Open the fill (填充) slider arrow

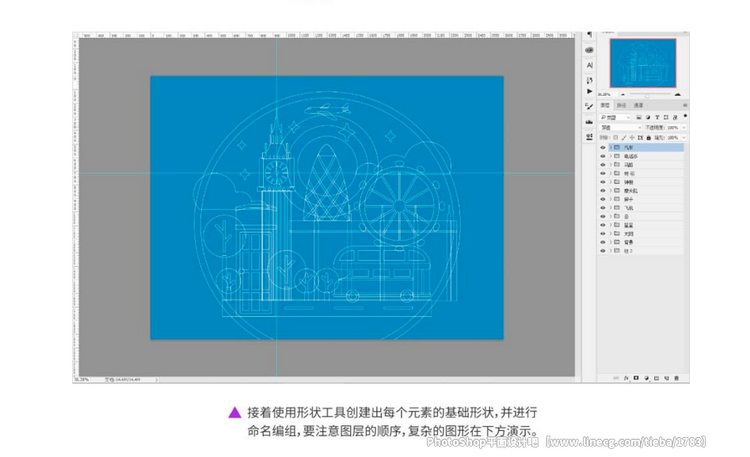pos(684,138)
